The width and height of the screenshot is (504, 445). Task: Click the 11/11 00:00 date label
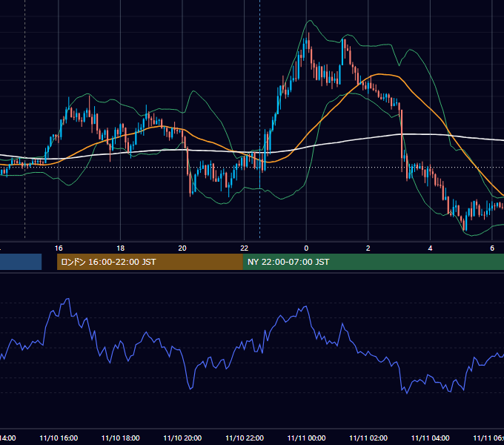pyautogui.click(x=306, y=438)
